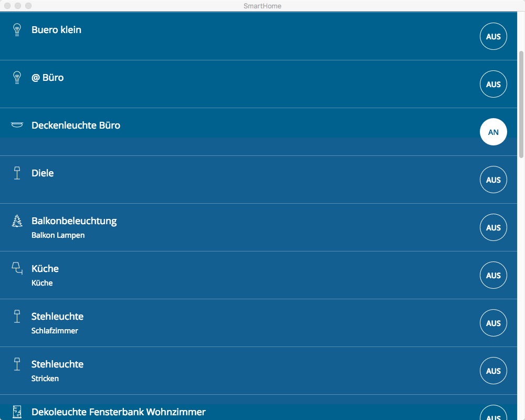Open the Stehleuchte Schlafzimmer device entry
525x420 pixels.
click(57, 317)
